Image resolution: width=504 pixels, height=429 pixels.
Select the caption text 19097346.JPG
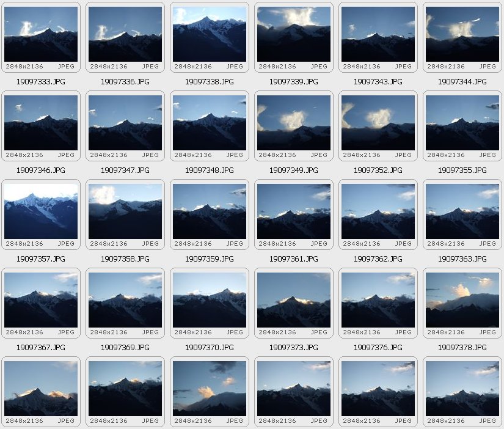coord(41,170)
